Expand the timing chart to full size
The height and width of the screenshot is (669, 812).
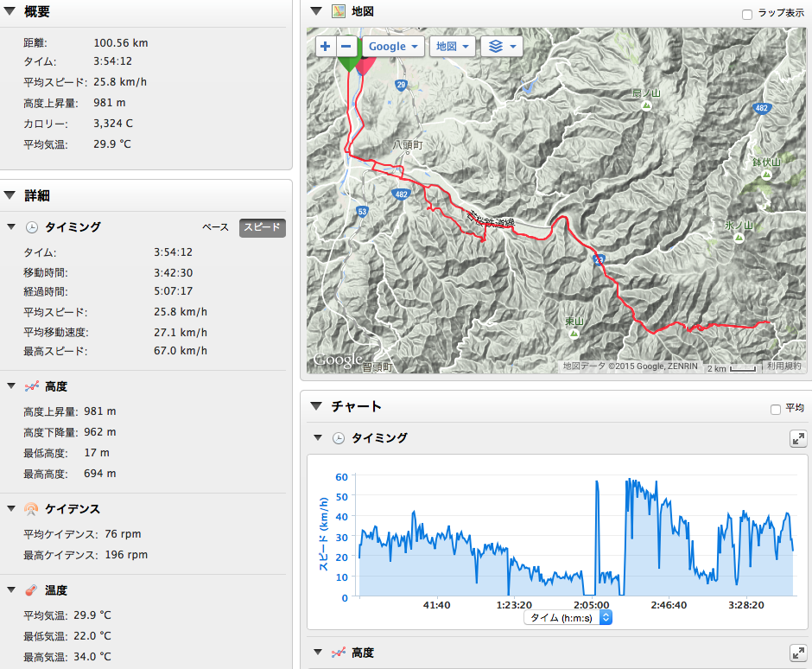[798, 438]
